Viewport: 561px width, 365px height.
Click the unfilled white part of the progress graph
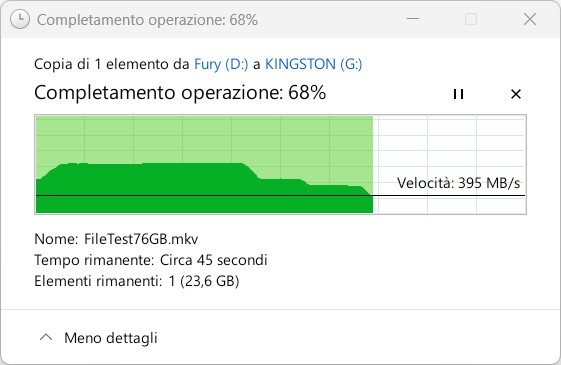point(449,150)
